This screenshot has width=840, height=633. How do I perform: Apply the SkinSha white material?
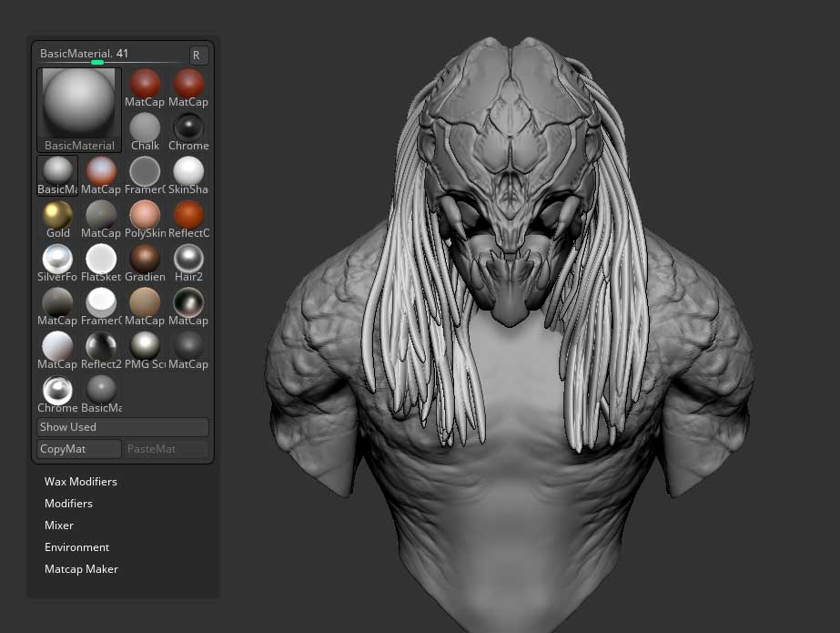(x=188, y=176)
